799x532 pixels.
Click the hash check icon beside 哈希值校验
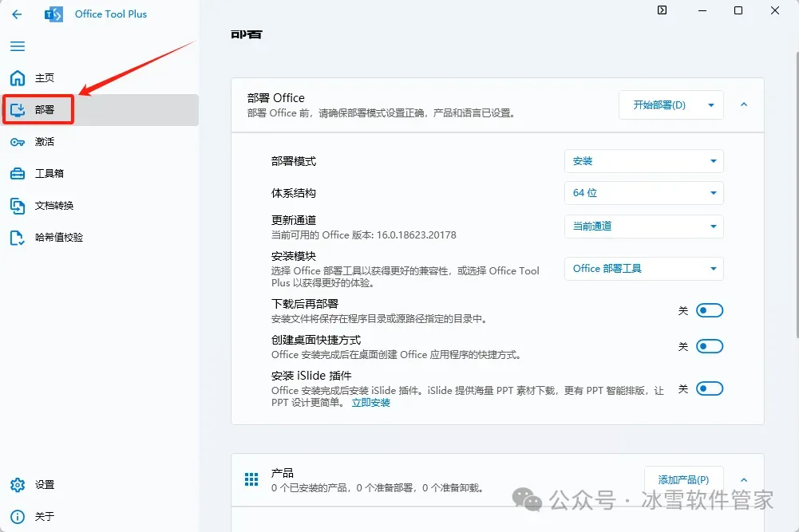click(18, 238)
